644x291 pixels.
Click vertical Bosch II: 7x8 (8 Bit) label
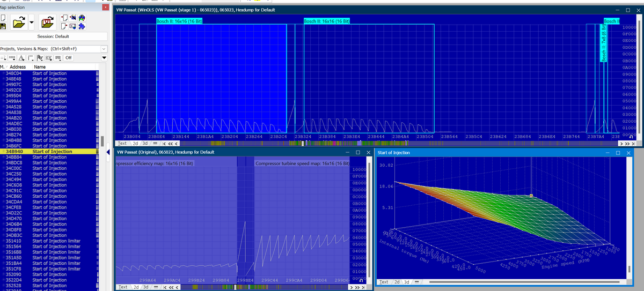(x=604, y=43)
